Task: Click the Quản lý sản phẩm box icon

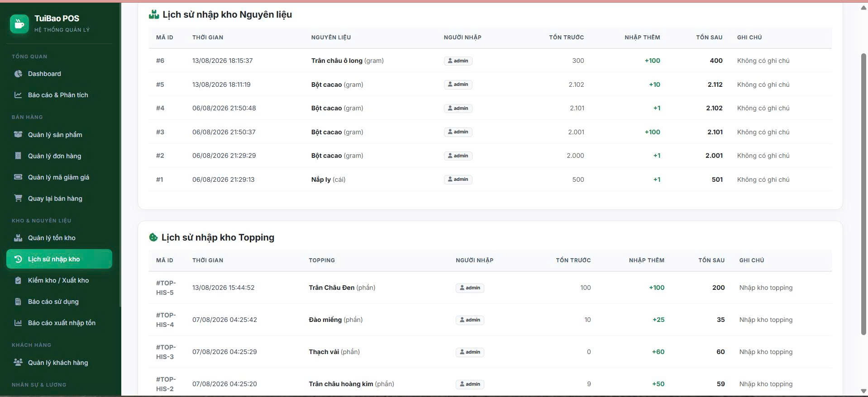Action: (x=18, y=134)
